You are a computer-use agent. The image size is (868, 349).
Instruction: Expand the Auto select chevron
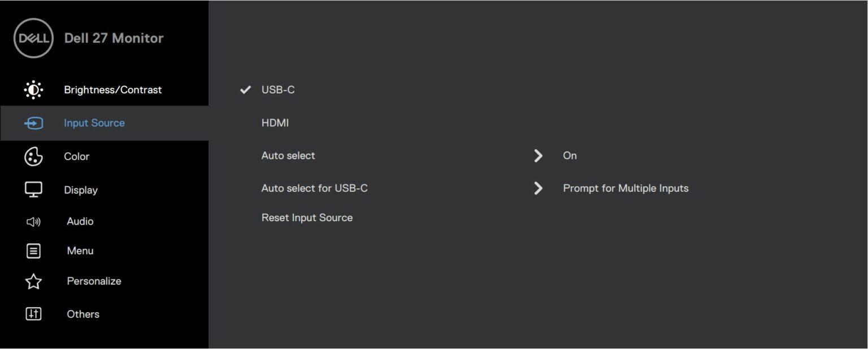[x=537, y=156]
